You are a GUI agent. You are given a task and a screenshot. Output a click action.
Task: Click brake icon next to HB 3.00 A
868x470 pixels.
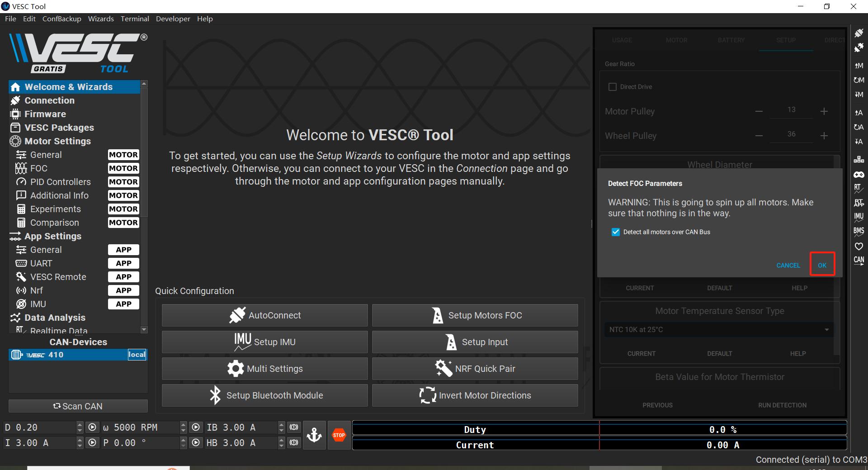coord(294,443)
